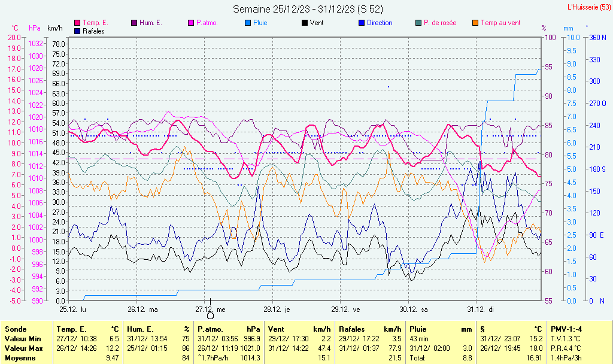613x364 pixels.
Task: Click the 29.12. ve date axis label
Action: click(x=345, y=310)
